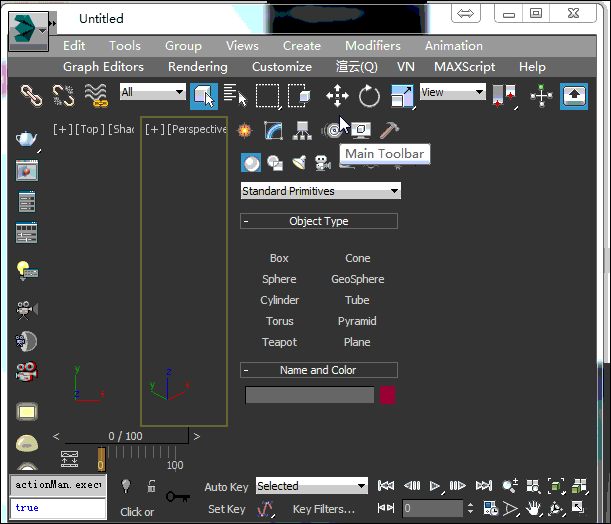Open the Rendering menu
This screenshot has width=611, height=524.
tap(198, 67)
